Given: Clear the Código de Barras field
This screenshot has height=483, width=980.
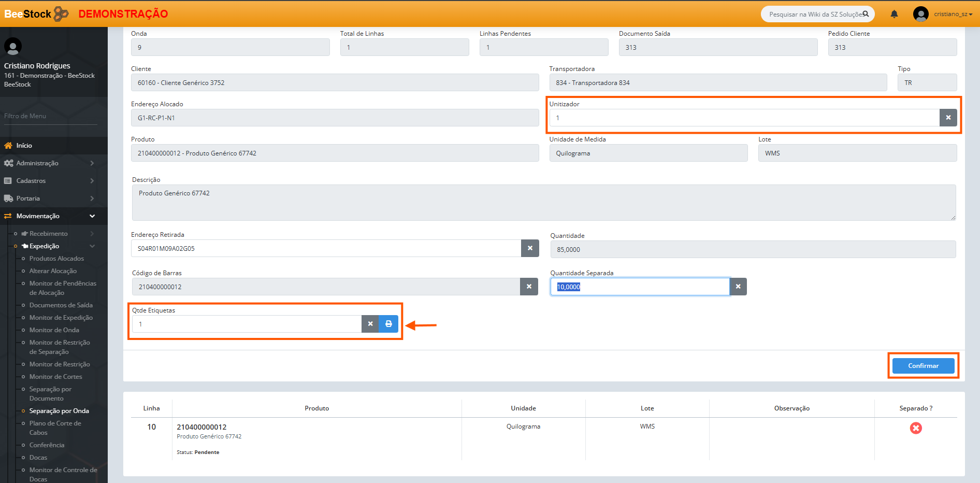Looking at the screenshot, I should (529, 287).
